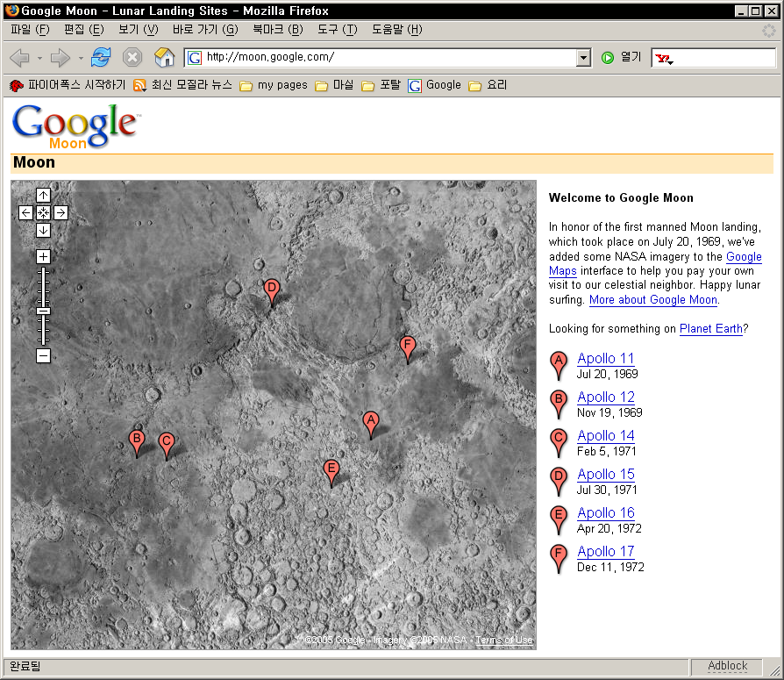
Task: Open the 파이어폭스 시작하기 bookmark
Action: tap(68, 85)
